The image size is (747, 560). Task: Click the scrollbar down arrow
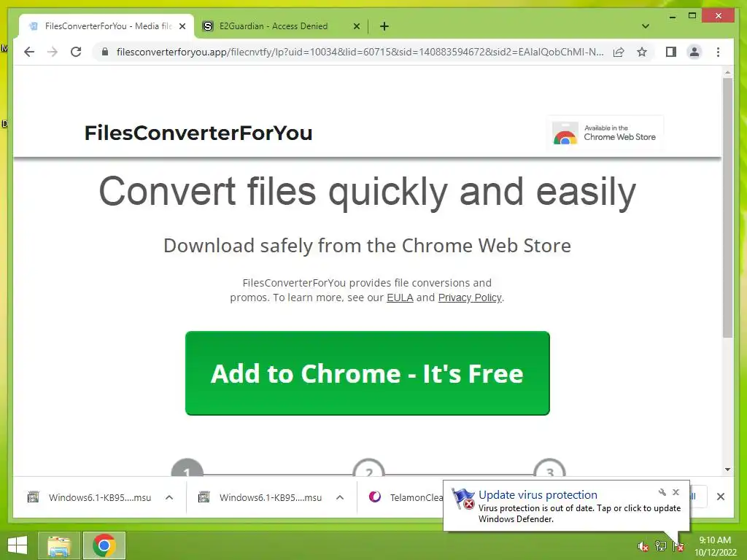click(x=727, y=470)
